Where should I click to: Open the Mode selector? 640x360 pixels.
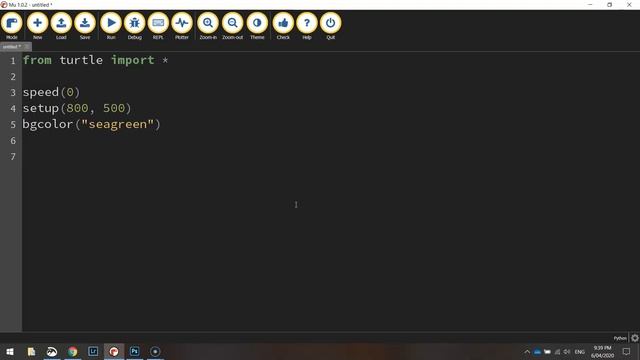click(x=12, y=25)
